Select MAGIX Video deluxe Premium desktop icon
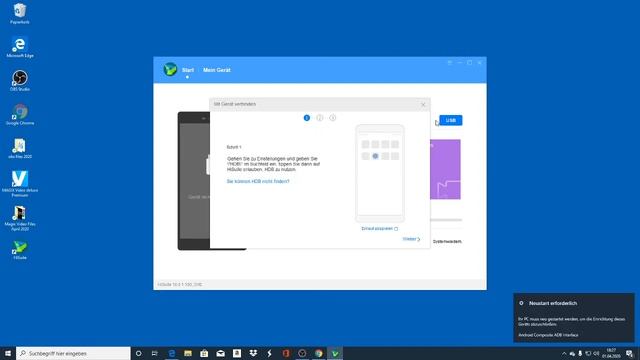 pos(20,184)
